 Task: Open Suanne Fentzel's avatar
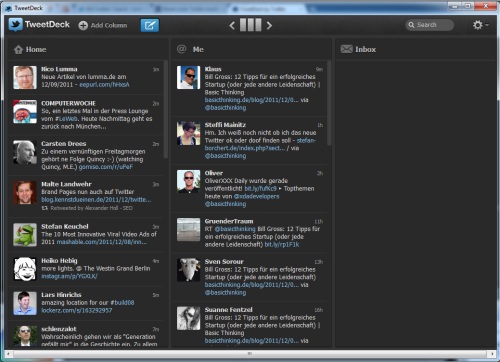pyautogui.click(x=189, y=318)
